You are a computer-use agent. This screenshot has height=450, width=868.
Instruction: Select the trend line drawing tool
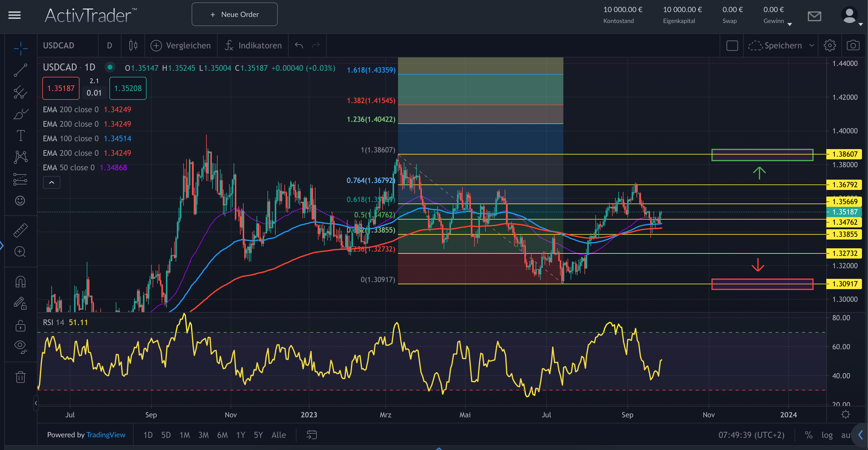[20, 71]
